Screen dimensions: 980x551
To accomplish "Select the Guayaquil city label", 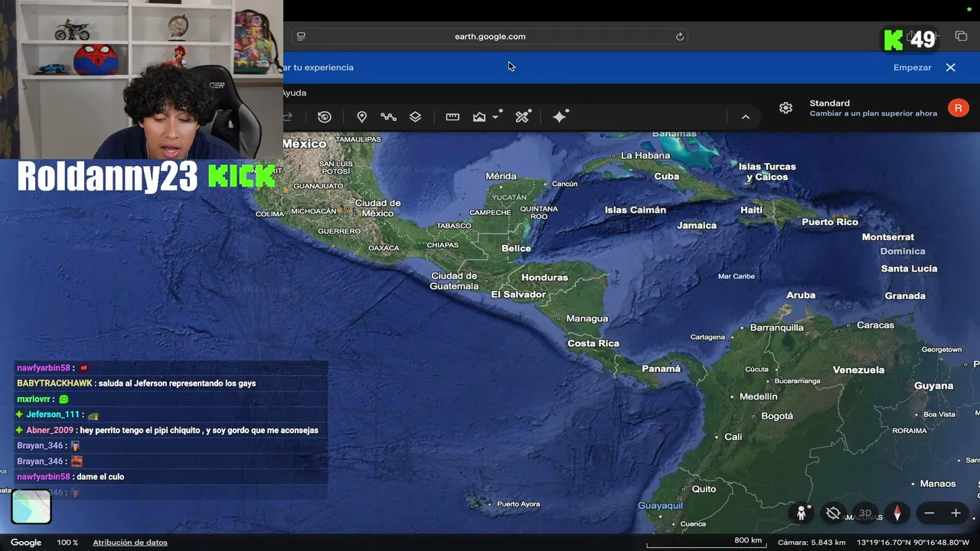I will tap(660, 506).
